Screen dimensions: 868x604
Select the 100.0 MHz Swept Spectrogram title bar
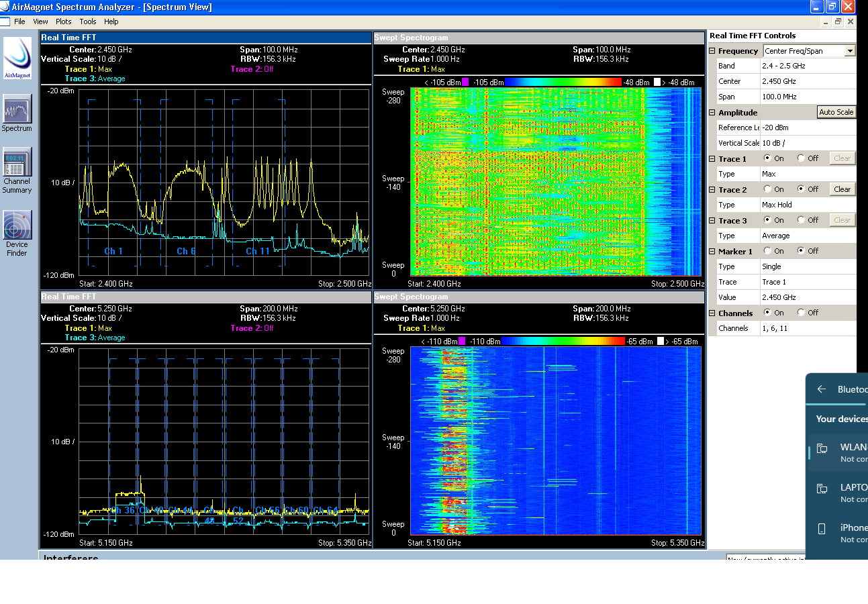538,38
